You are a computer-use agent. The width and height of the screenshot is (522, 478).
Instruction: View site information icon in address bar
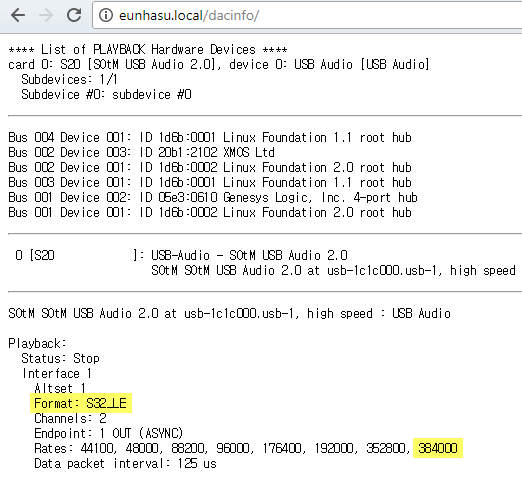(106, 15)
